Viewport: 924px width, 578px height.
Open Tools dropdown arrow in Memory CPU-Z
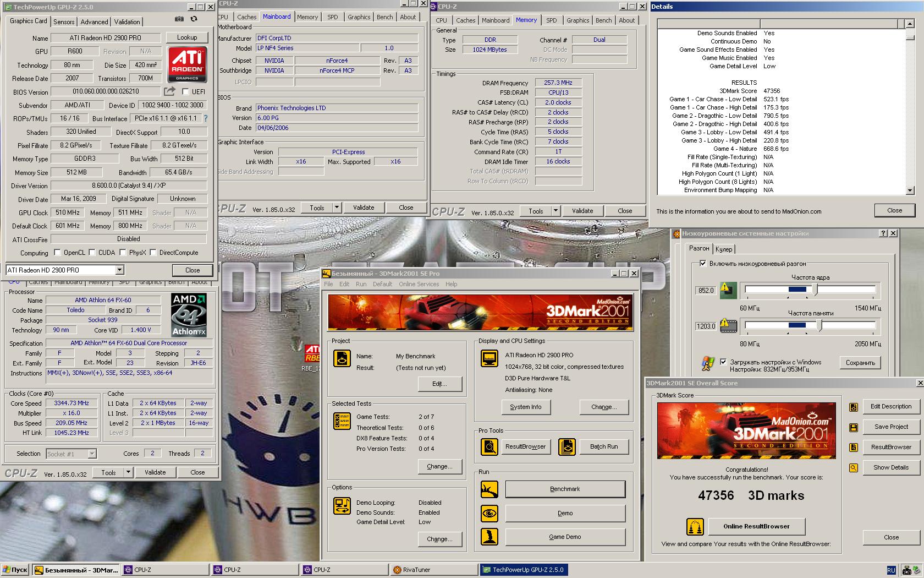click(555, 211)
